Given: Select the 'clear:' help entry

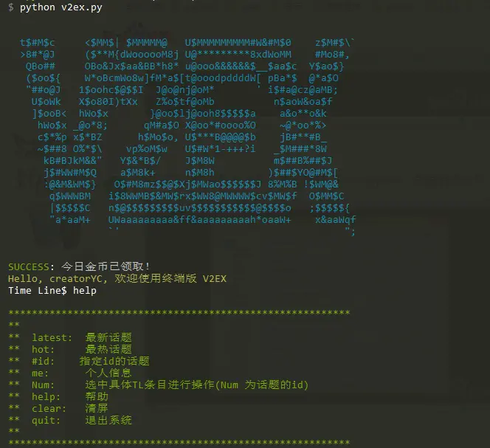Looking at the screenshot, I should (x=49, y=409).
